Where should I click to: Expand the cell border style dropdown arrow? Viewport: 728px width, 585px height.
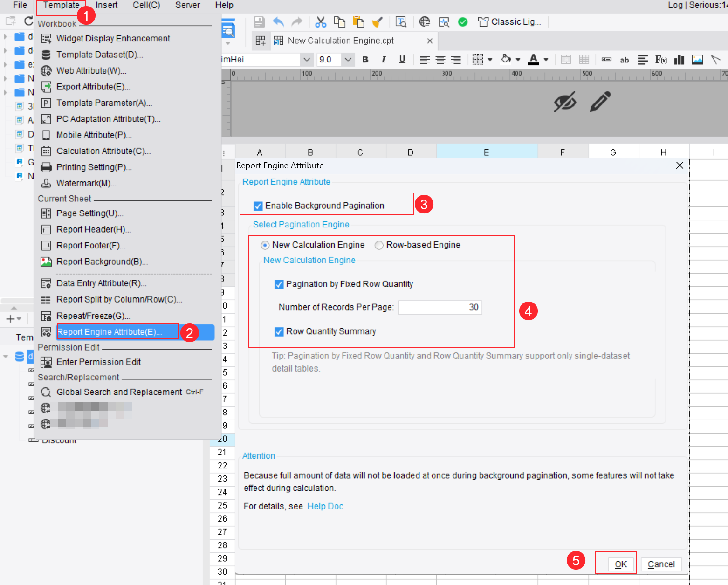490,60
